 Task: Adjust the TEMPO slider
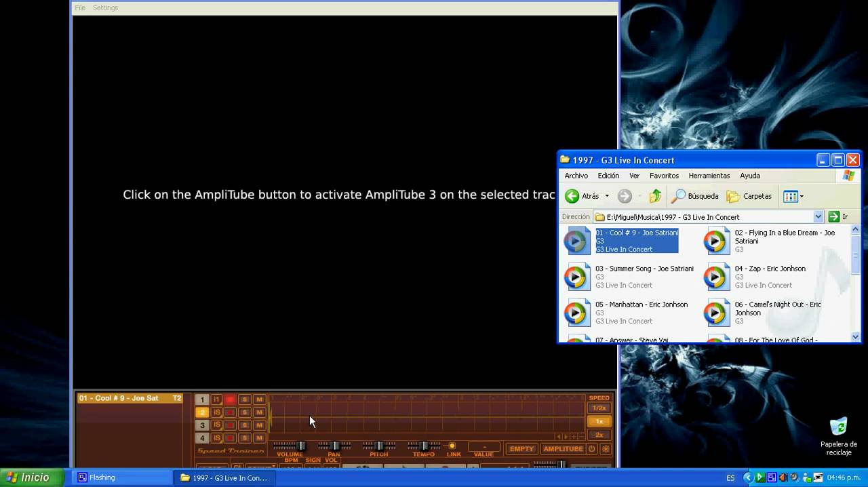click(x=424, y=446)
